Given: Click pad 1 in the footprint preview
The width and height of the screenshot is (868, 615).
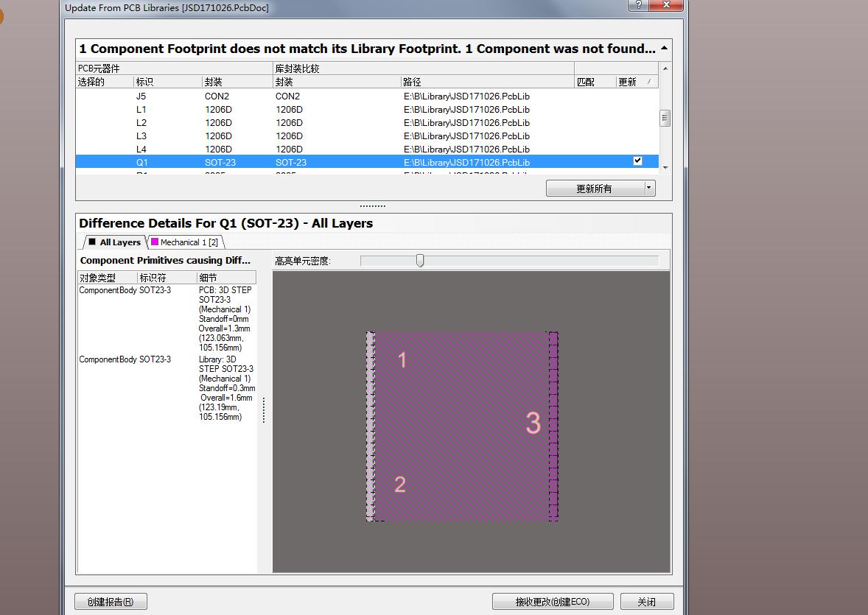Looking at the screenshot, I should (402, 360).
